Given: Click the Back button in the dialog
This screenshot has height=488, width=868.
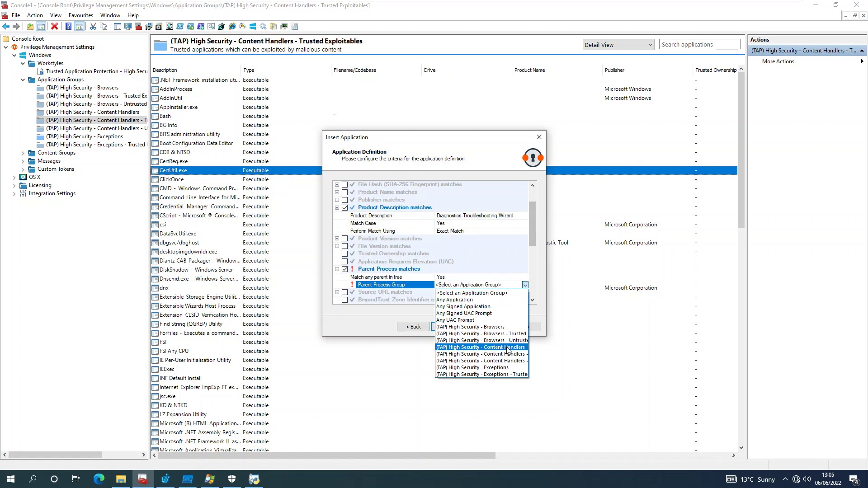Looking at the screenshot, I should tap(413, 327).
